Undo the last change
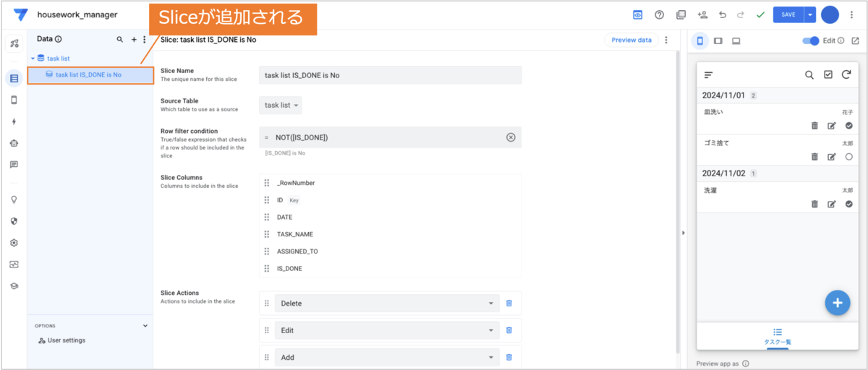Image resolution: width=868 pixels, height=370 pixels. (722, 14)
